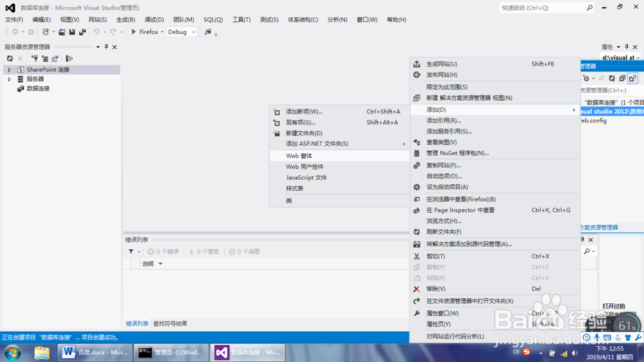Open the SQL(Q) menu
The height and width of the screenshot is (362, 644).
tap(213, 20)
